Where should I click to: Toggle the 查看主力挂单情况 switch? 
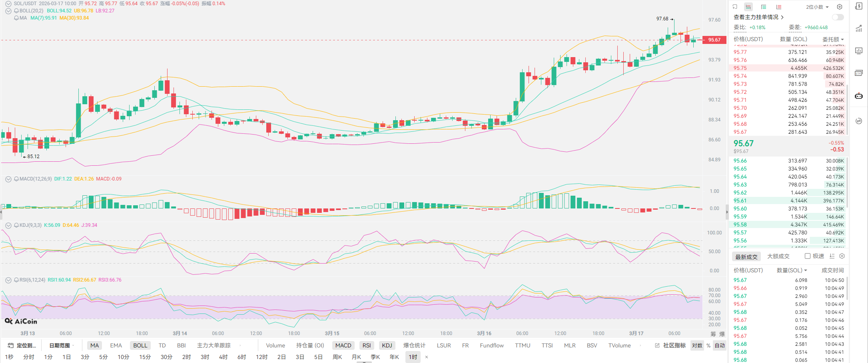838,17
